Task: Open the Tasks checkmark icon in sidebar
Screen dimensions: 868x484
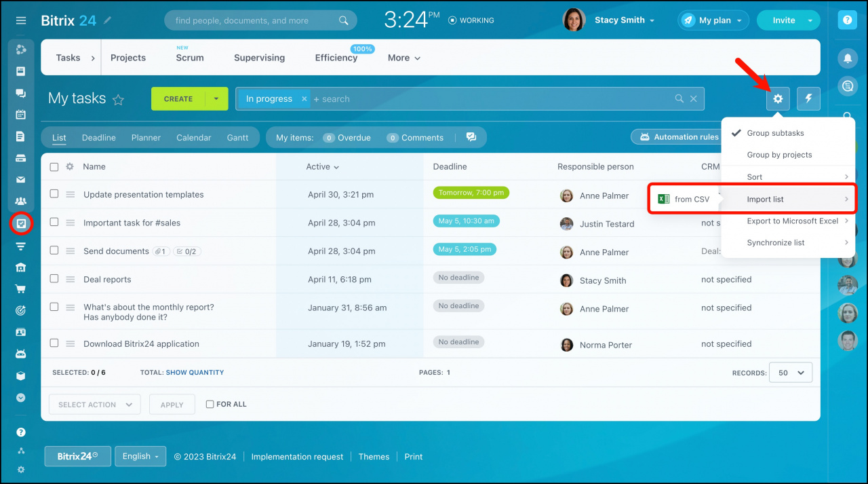Action: click(21, 223)
